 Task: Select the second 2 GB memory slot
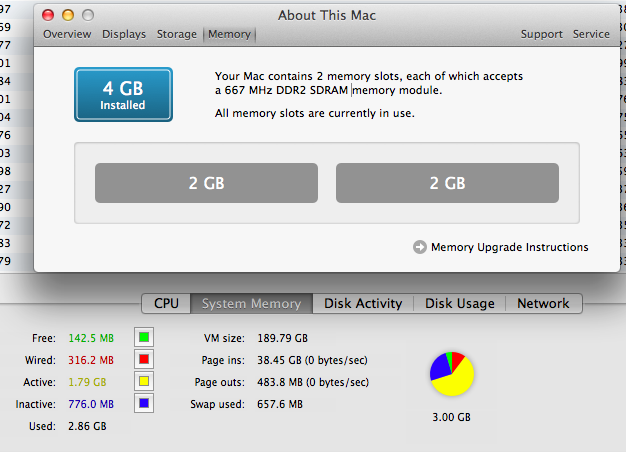pos(447,183)
